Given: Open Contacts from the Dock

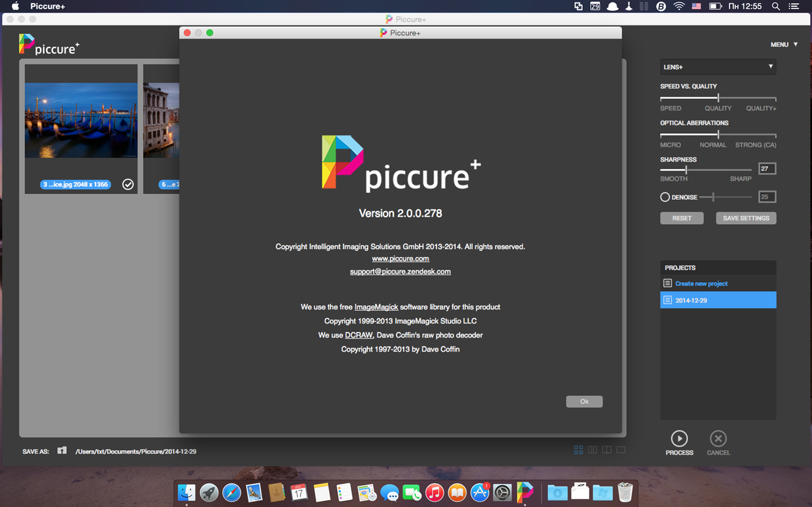Looking at the screenshot, I should [x=276, y=493].
